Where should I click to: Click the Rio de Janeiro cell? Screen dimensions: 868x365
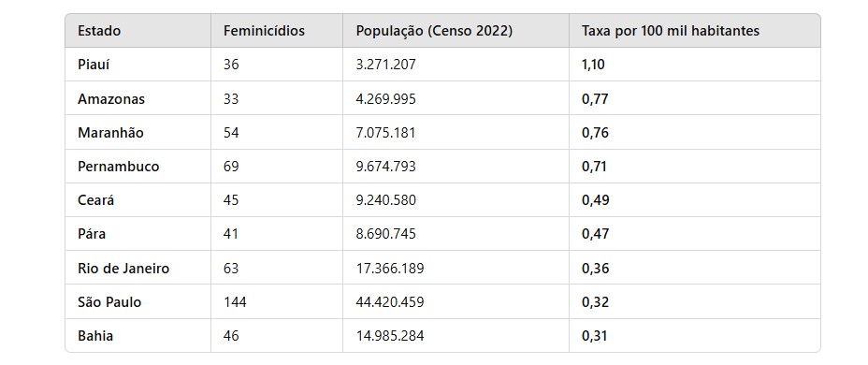[123, 269]
